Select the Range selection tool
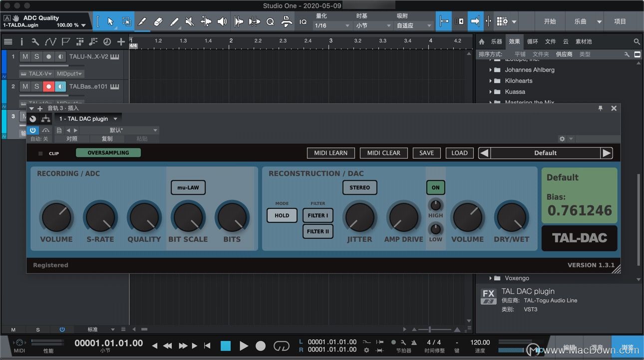 (127, 21)
